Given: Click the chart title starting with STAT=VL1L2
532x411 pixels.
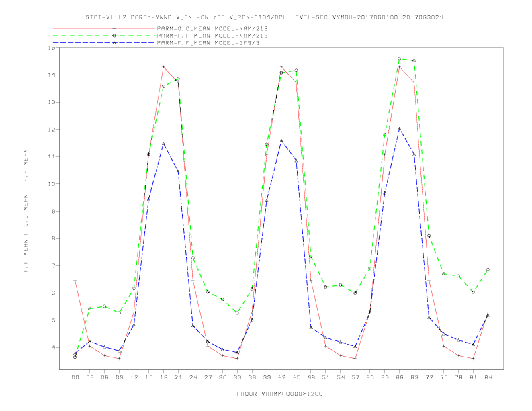Looking at the screenshot, I should (x=264, y=17).
